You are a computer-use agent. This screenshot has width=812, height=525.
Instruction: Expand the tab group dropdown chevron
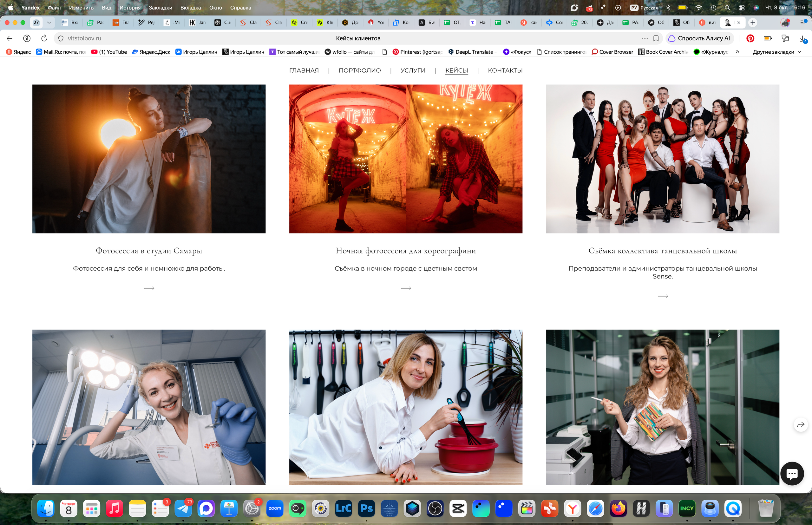tap(49, 23)
